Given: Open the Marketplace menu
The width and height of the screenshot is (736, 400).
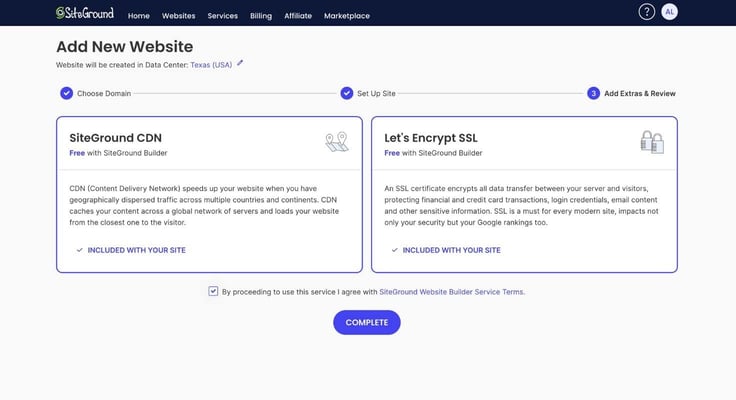Looking at the screenshot, I should click(347, 15).
